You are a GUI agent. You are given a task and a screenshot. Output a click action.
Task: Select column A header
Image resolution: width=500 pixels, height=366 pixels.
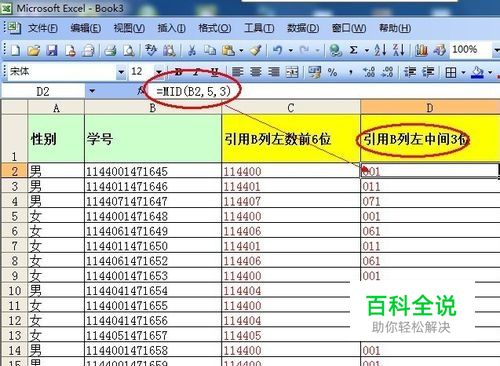tap(56, 108)
